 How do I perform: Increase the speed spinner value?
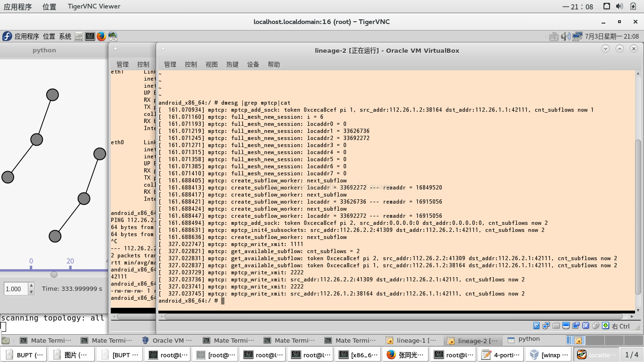[31, 286]
